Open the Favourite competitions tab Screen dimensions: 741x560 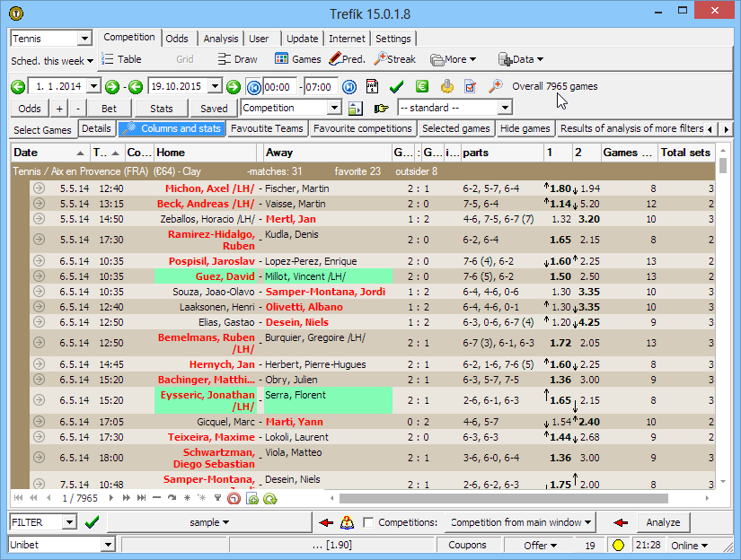click(361, 128)
